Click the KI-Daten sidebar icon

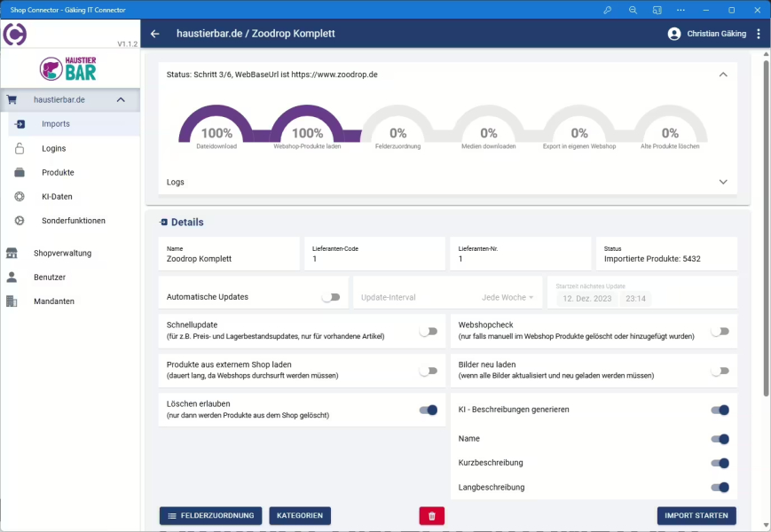[20, 197]
